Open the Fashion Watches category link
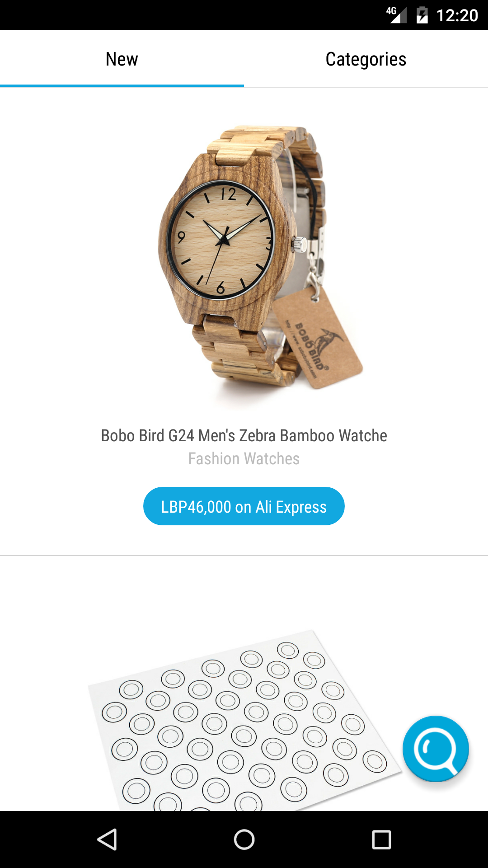The height and width of the screenshot is (868, 488). (x=244, y=458)
